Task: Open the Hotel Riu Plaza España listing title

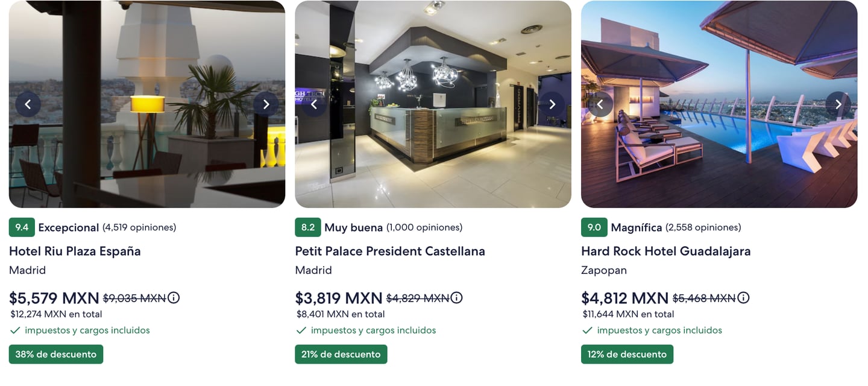Action: 75,251
